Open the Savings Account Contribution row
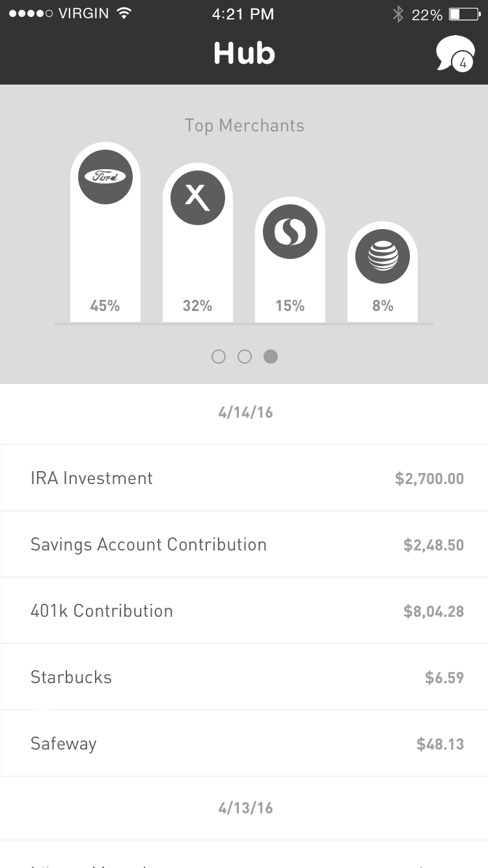 pos(244,545)
